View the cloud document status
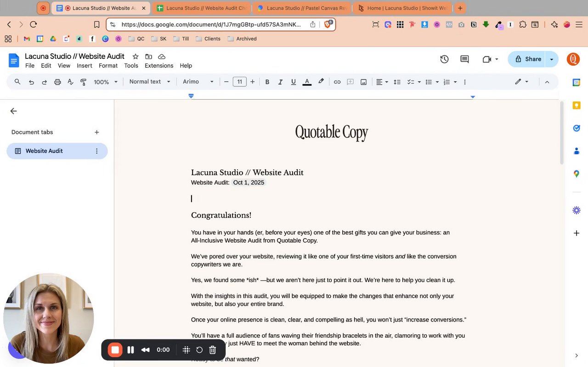The image size is (588, 367). pos(162,56)
